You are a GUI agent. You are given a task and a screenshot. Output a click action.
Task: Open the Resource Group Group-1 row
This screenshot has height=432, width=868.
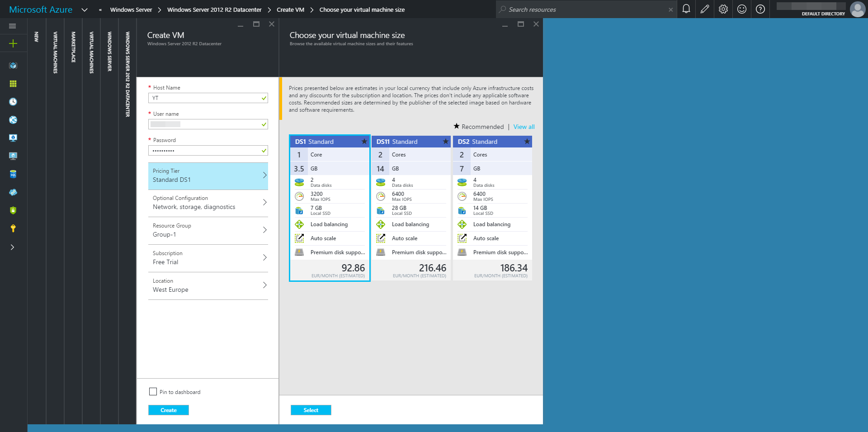click(208, 231)
